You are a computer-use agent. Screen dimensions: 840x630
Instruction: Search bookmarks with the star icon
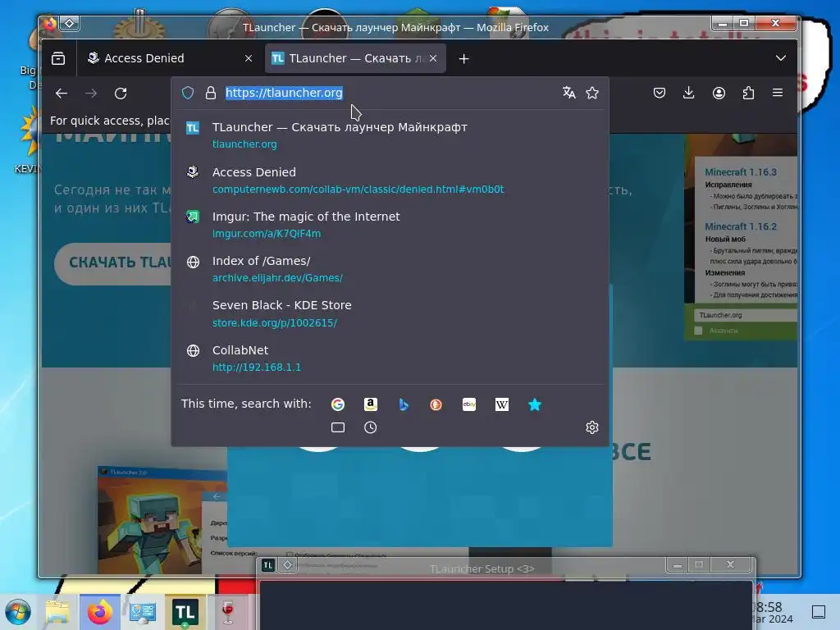click(x=535, y=404)
